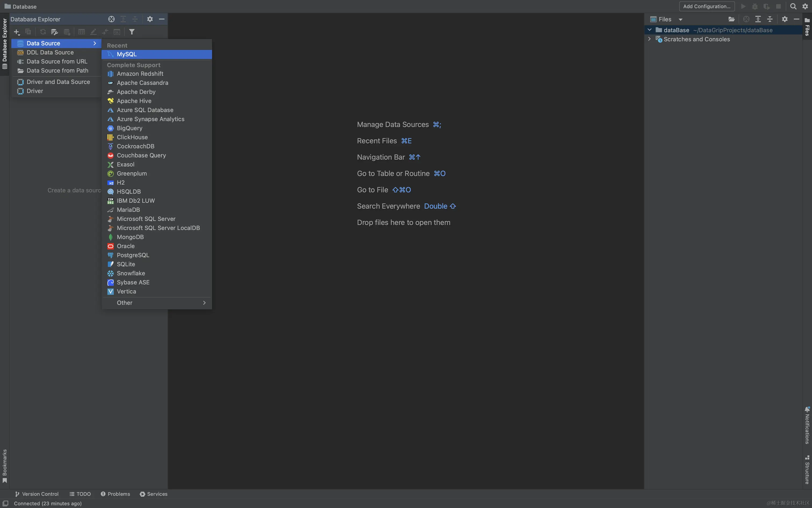Viewport: 812px width, 508px height.
Task: Toggle the Database Explorer side tab
Action: tap(5, 44)
